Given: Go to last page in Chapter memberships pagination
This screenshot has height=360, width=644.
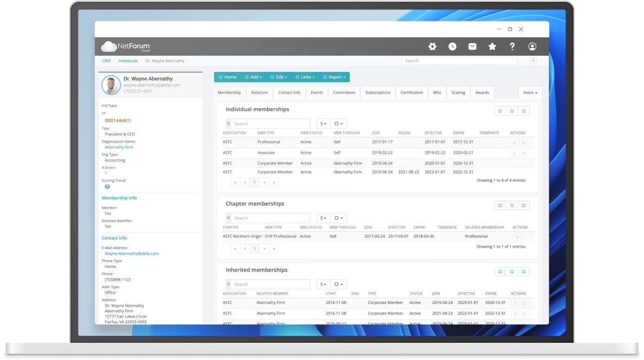Looking at the screenshot, I should (x=274, y=249).
